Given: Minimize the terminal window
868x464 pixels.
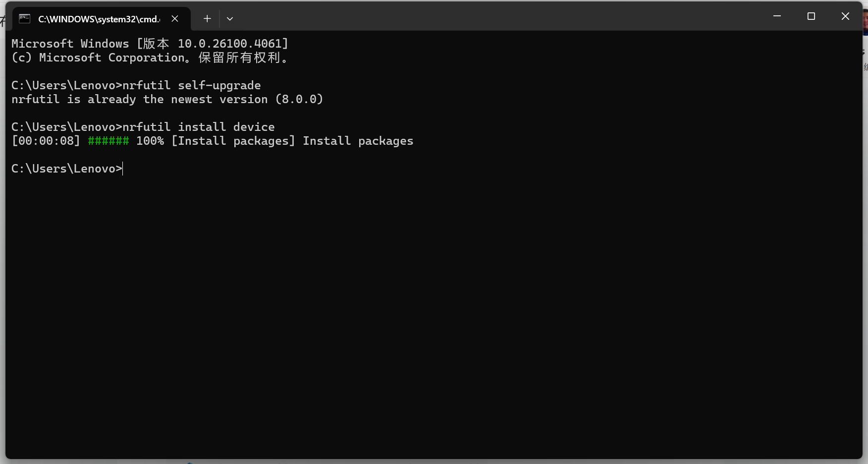Looking at the screenshot, I should 776,16.
